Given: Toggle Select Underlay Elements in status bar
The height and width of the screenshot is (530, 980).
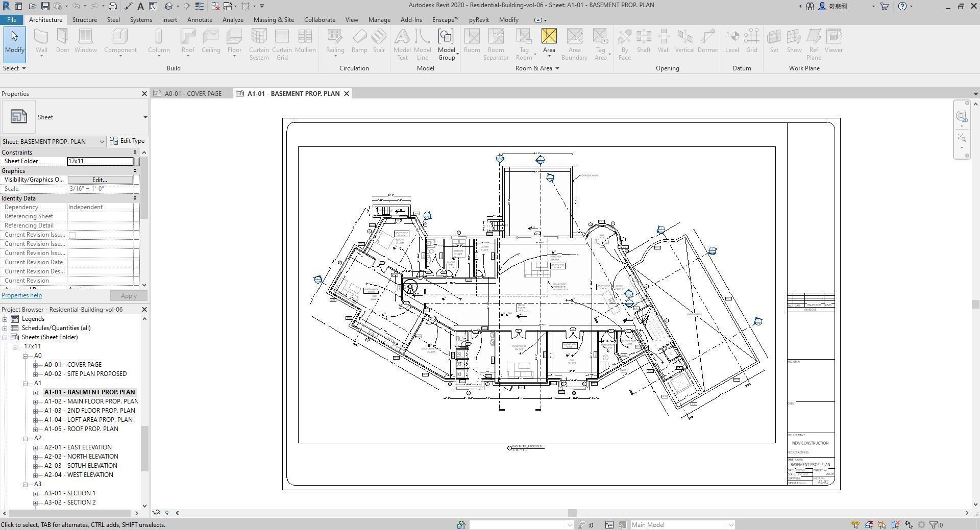Looking at the screenshot, I should click(x=869, y=525).
